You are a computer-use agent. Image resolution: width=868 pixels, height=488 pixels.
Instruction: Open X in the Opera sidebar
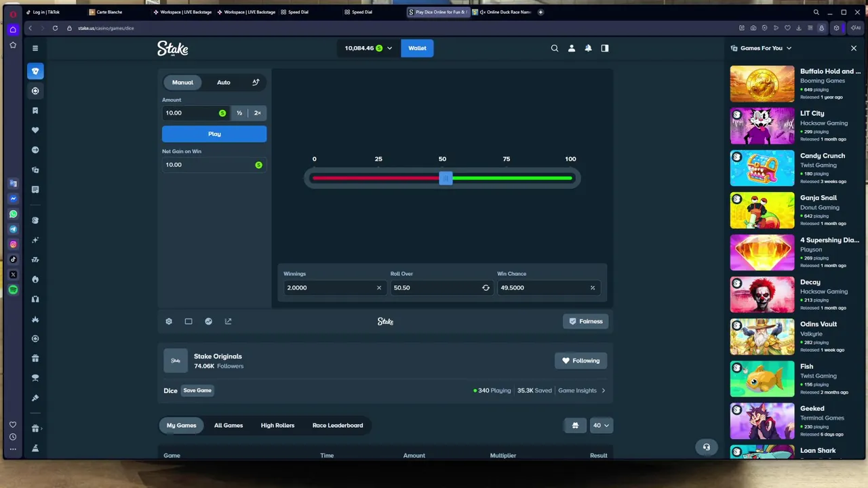coord(13,274)
